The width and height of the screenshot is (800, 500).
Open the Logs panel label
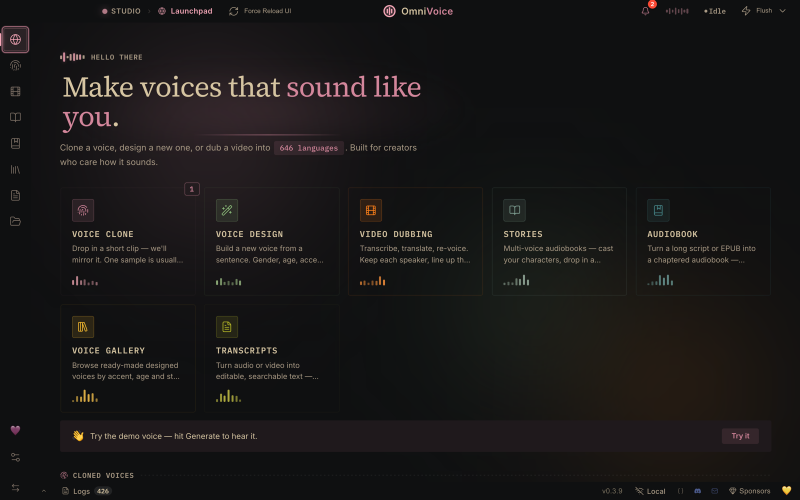[82, 491]
